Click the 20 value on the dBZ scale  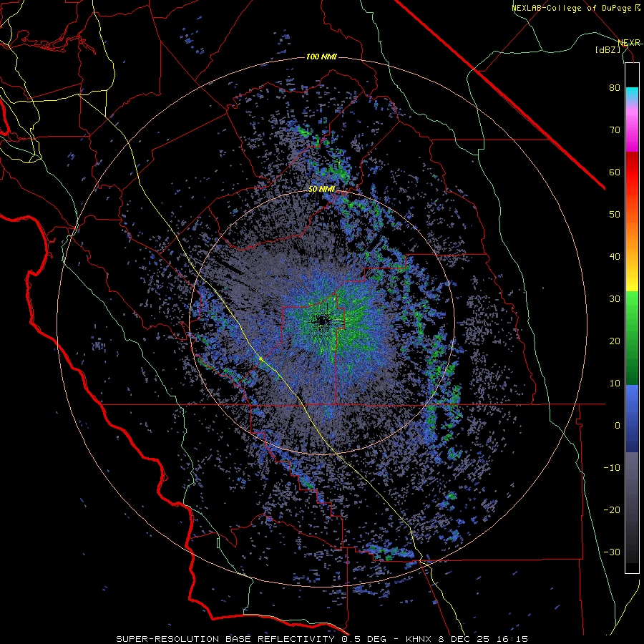click(x=615, y=341)
